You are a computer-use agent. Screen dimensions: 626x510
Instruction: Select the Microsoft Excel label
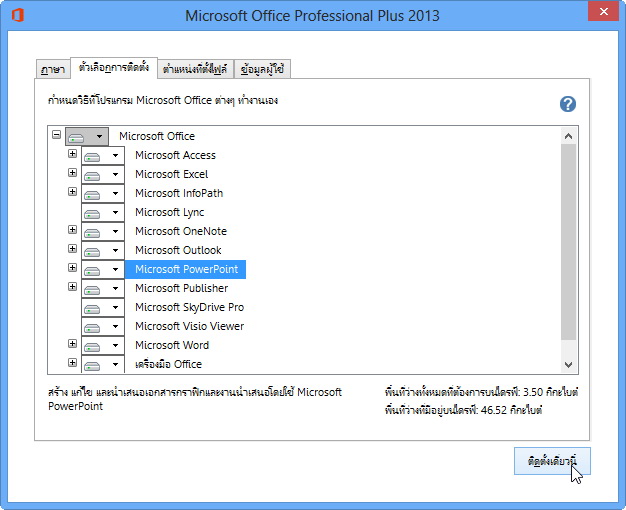pyautogui.click(x=172, y=174)
